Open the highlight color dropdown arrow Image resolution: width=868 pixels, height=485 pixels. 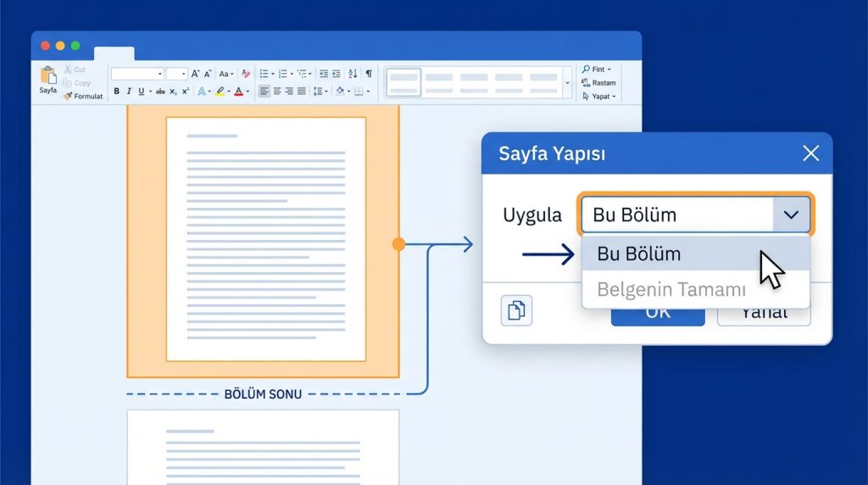(229, 92)
